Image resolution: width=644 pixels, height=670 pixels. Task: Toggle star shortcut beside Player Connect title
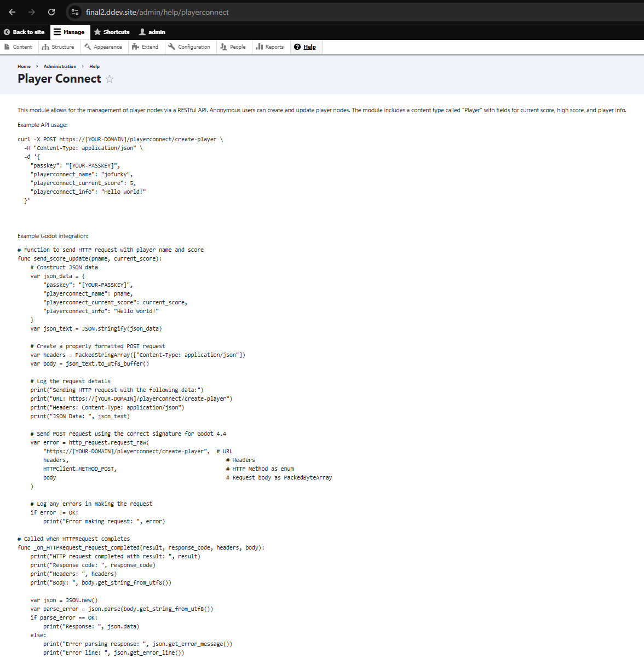(x=110, y=79)
